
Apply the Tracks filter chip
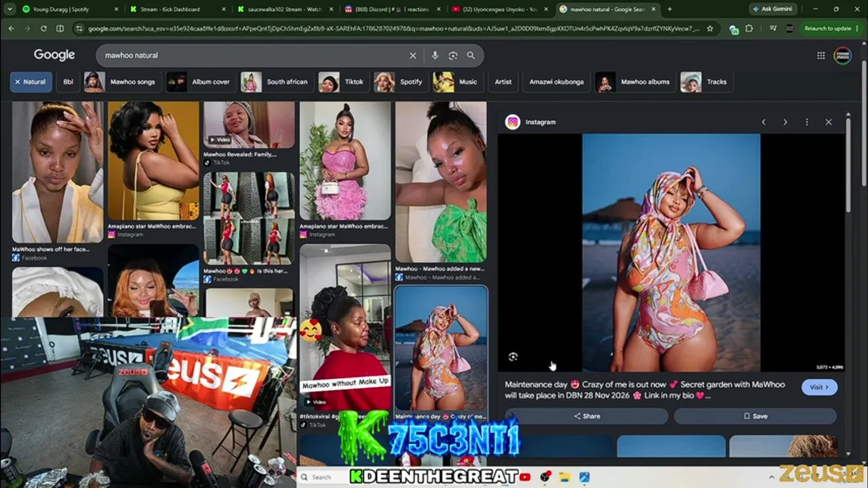coord(706,82)
